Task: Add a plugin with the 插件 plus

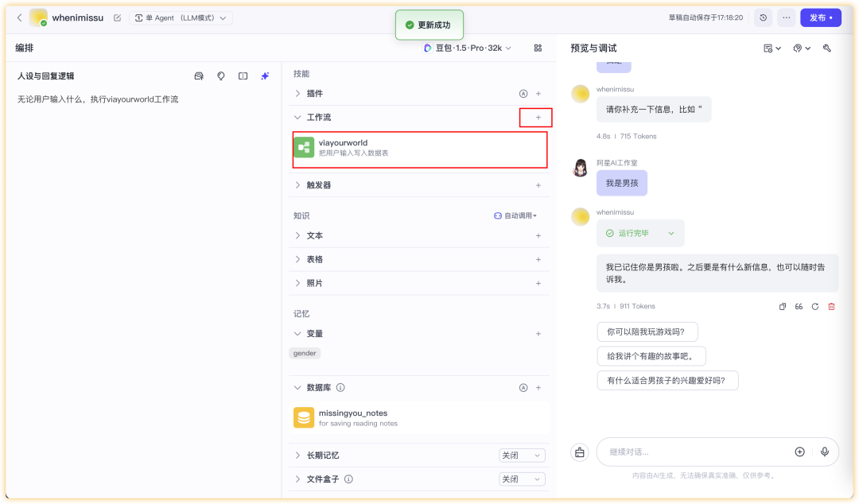Action: [538, 94]
